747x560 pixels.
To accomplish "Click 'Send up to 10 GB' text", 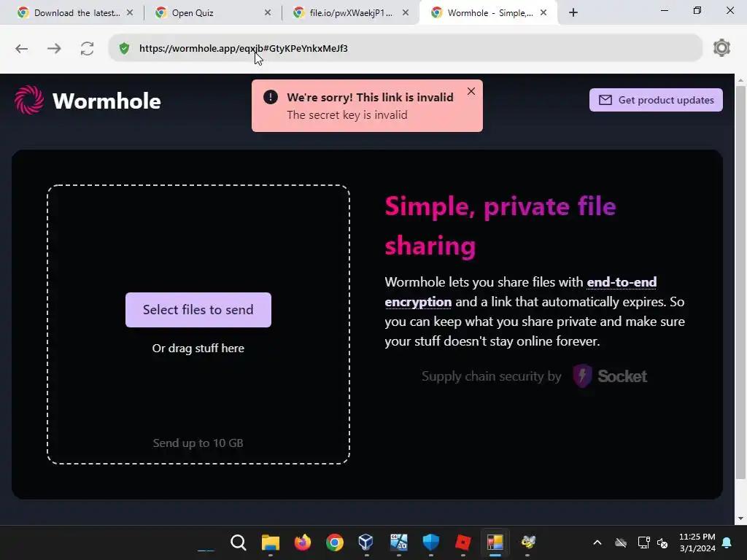I will click(198, 443).
